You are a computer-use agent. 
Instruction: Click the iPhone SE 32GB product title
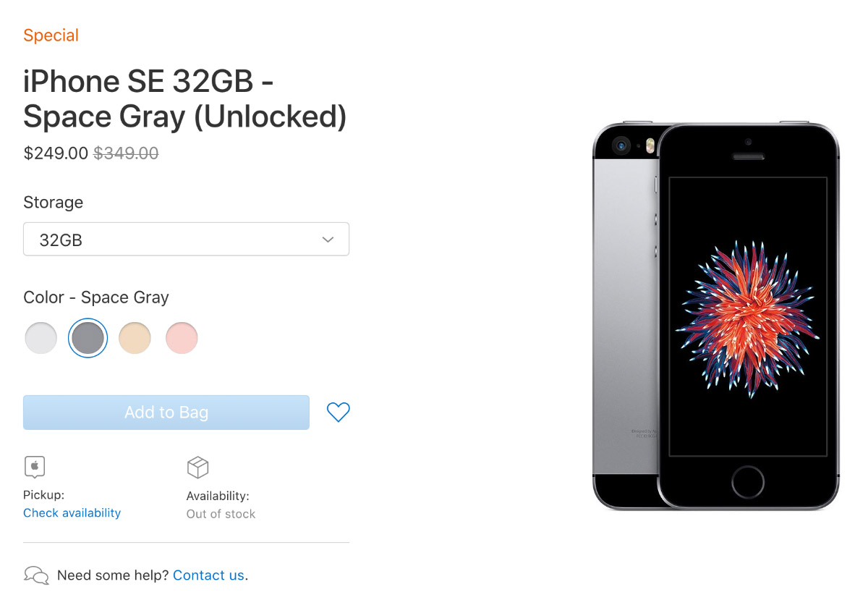pos(184,99)
